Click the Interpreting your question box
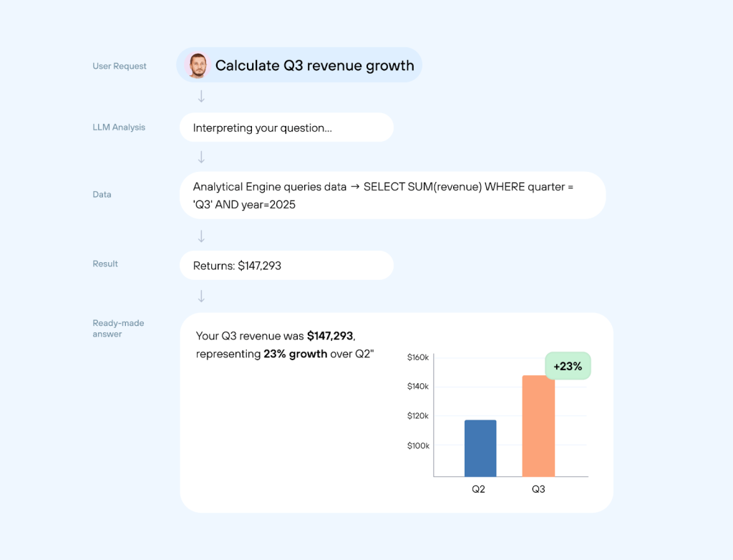733x560 pixels. 286,128
